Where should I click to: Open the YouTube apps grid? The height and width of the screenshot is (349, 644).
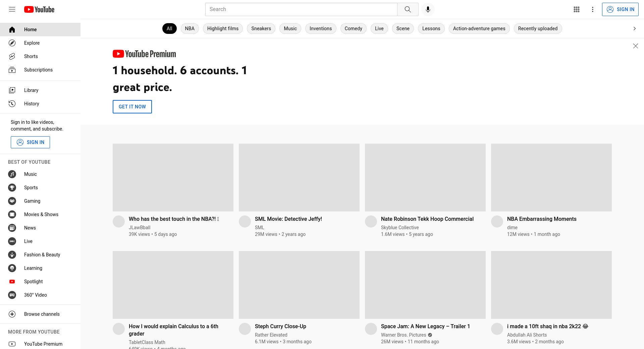click(577, 9)
